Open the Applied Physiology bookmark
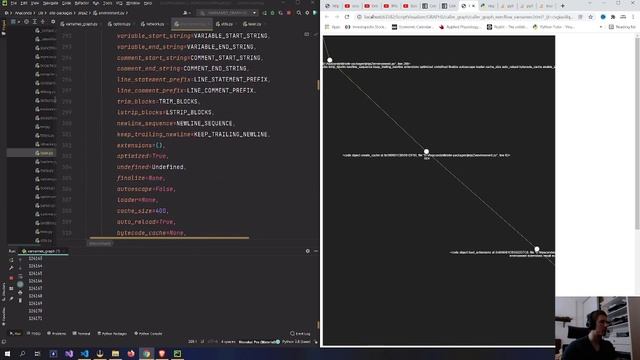This screenshot has height=360, width=640. (x=460, y=27)
